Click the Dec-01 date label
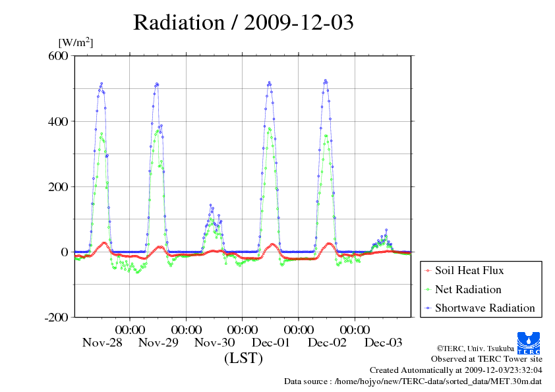555x392 pixels. click(271, 343)
